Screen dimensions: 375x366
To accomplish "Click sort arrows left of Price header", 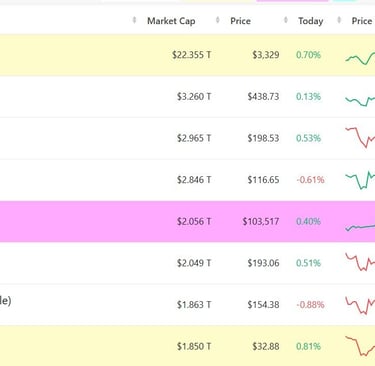I will [x=218, y=20].
